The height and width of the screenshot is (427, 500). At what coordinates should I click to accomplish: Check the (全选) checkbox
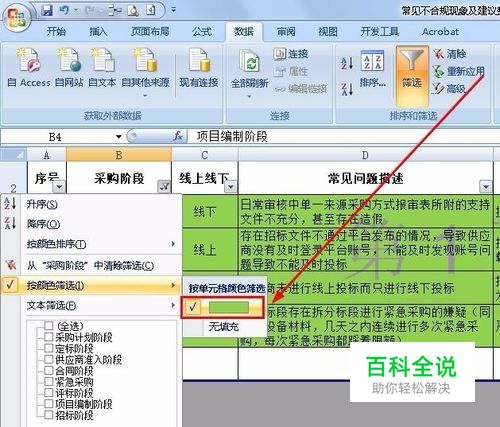pyautogui.click(x=49, y=325)
